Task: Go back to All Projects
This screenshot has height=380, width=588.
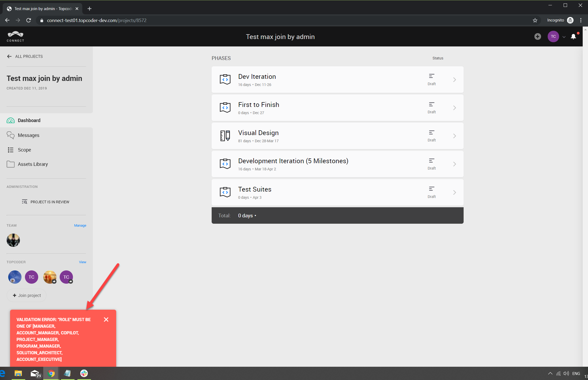Action: tap(25, 56)
